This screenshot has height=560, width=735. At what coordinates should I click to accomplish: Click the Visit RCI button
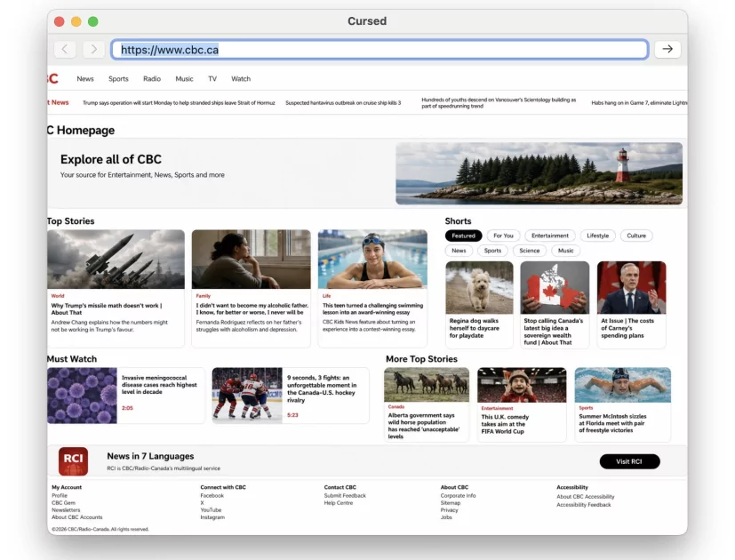[x=629, y=461]
